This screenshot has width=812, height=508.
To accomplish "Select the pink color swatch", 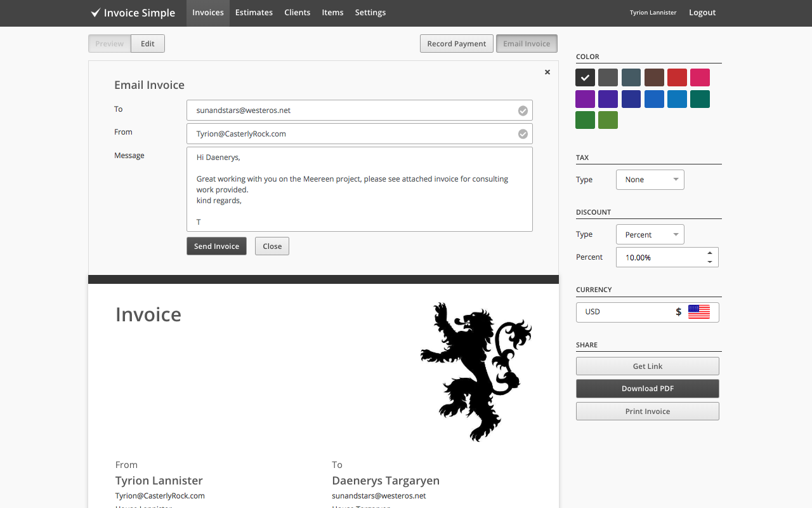I will 700,77.
